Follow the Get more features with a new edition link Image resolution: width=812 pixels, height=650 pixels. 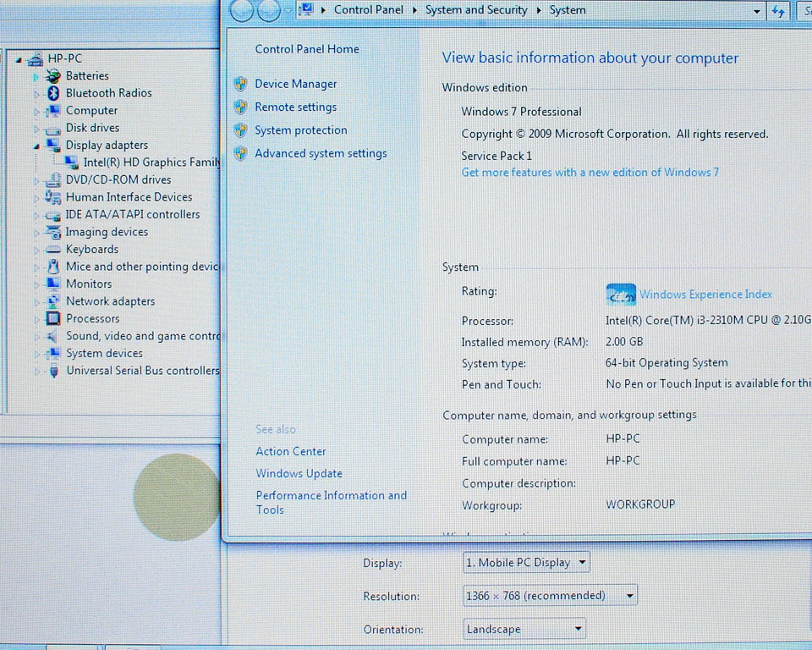(590, 172)
